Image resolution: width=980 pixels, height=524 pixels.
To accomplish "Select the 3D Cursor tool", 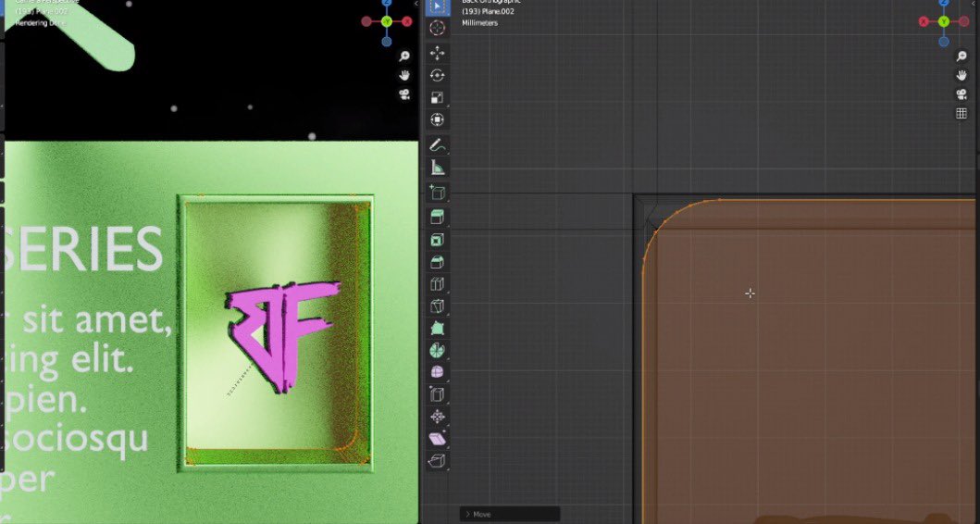I will coord(437,28).
